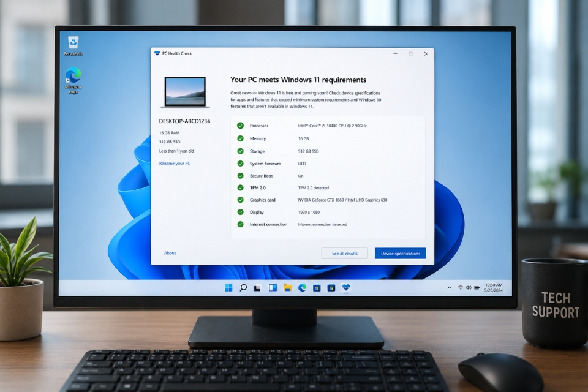Select the PC Health Check taskbar icon

point(345,288)
